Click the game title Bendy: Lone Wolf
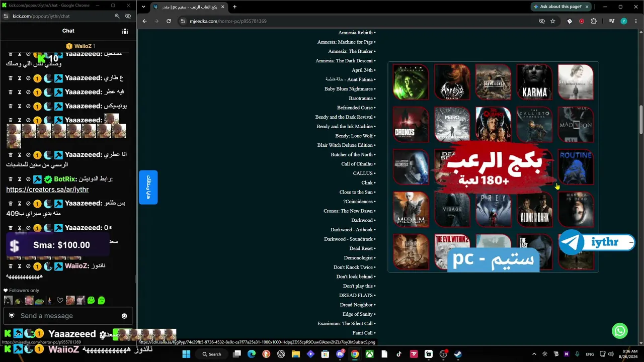This screenshot has width=644, height=362. pyautogui.click(x=354, y=136)
